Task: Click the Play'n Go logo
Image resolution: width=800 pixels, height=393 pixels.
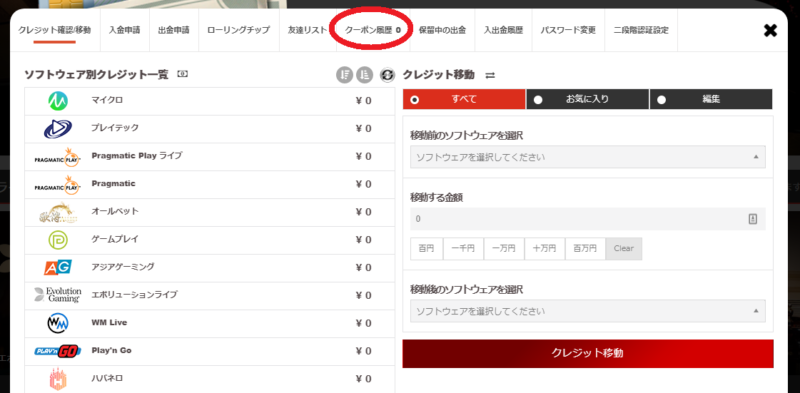Action: pyautogui.click(x=58, y=351)
